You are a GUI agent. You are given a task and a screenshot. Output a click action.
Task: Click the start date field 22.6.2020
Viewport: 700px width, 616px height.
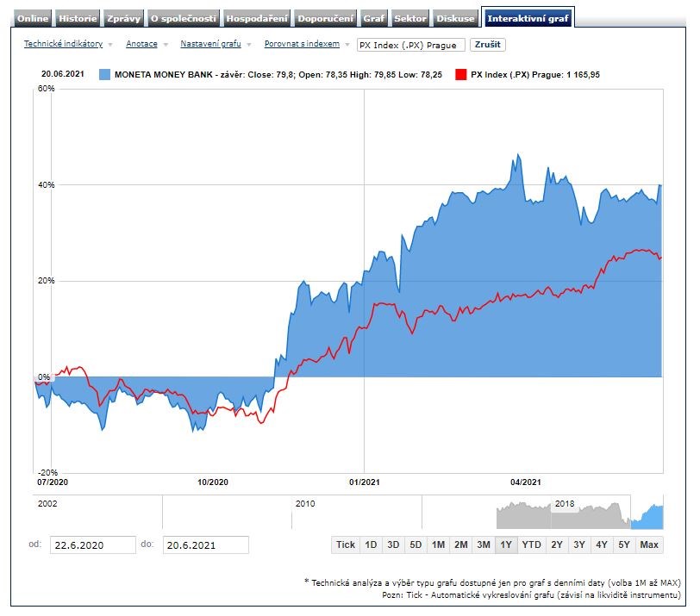92,544
